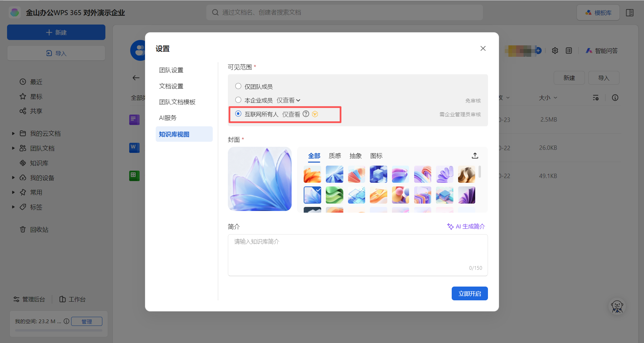
Task: Open the 工作台 workbench
Action: [x=72, y=299]
